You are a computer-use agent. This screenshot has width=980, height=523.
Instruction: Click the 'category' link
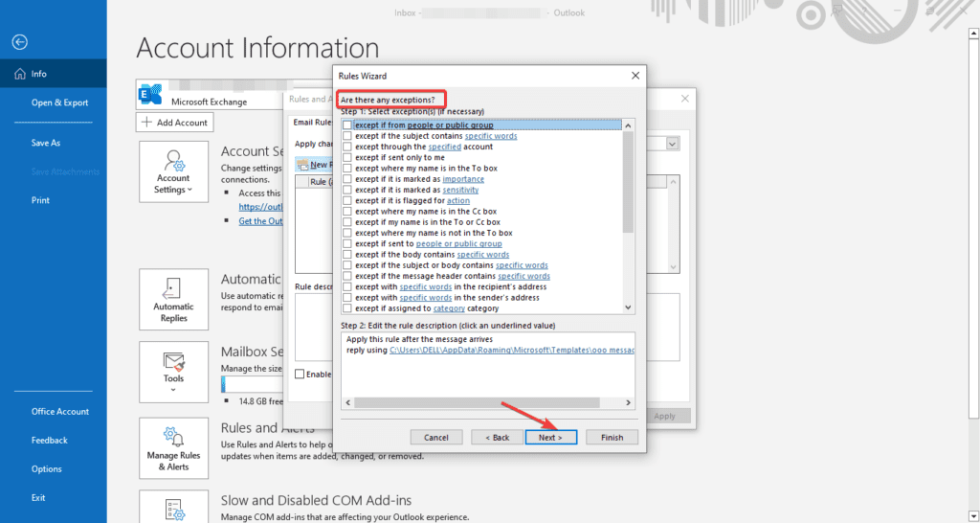(449, 308)
